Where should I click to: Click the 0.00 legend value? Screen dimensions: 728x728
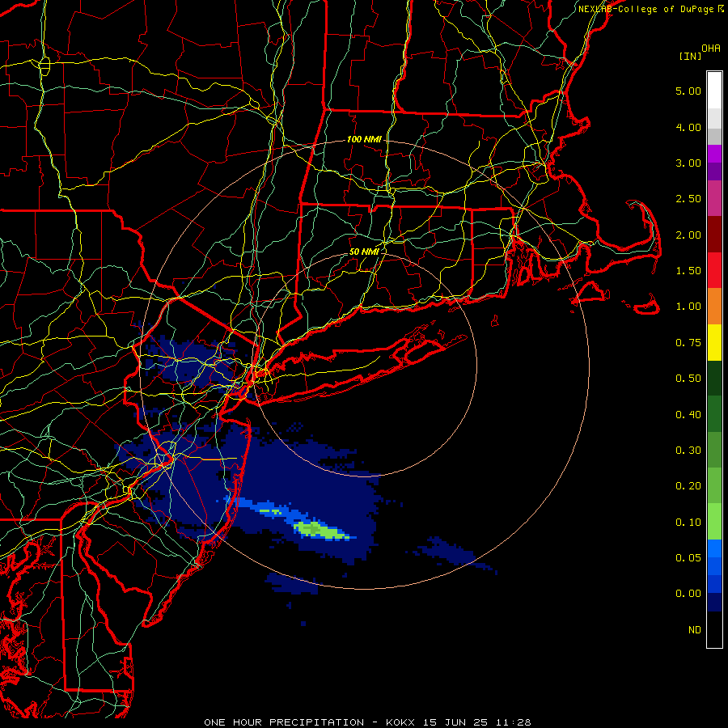(x=688, y=594)
